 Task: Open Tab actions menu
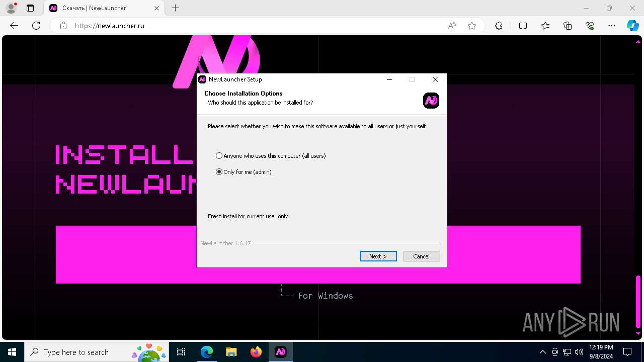(x=30, y=8)
